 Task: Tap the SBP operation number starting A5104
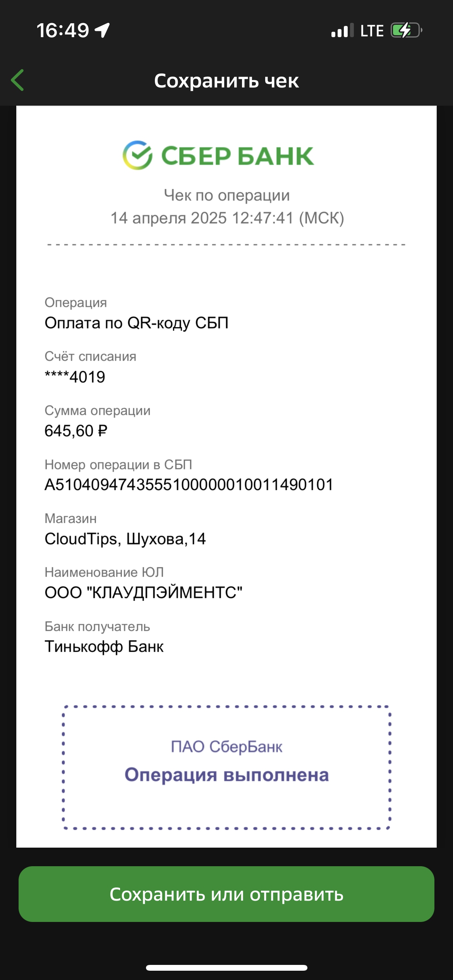[189, 485]
